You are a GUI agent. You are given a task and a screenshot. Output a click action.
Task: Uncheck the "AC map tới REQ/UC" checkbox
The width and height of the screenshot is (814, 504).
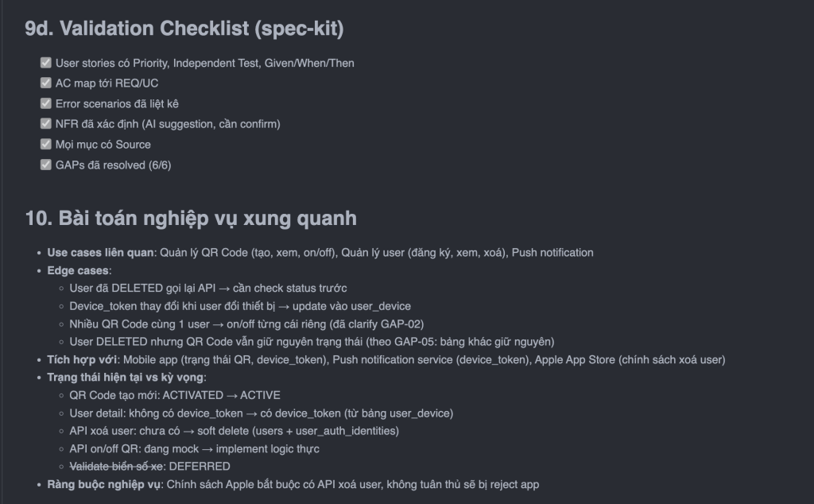[45, 83]
